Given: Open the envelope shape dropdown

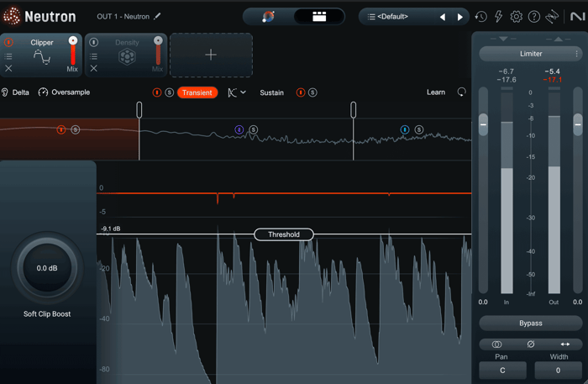Looking at the screenshot, I should [x=237, y=92].
